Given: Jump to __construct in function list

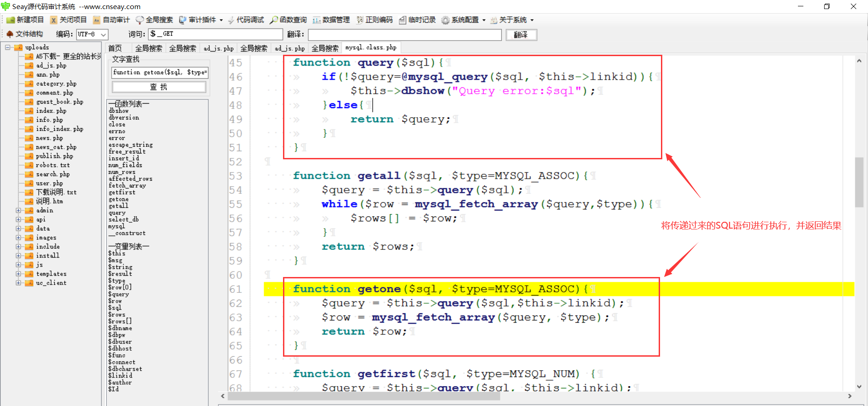Looking at the screenshot, I should [127, 233].
